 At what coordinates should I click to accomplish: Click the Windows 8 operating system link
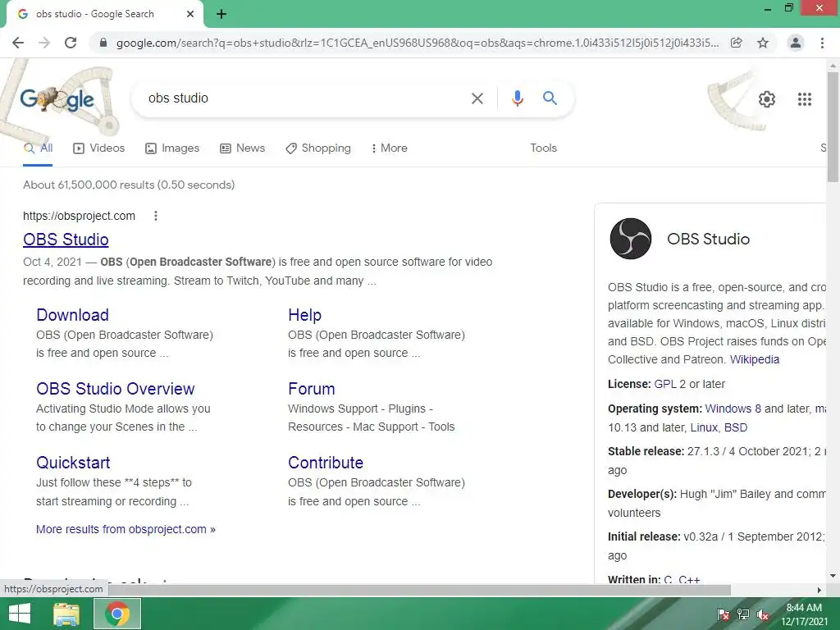(x=733, y=409)
